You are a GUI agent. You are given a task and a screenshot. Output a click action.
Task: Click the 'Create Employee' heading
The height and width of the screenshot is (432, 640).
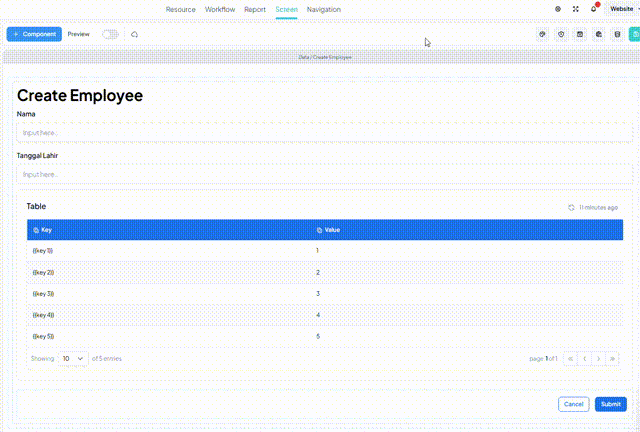[x=80, y=96]
